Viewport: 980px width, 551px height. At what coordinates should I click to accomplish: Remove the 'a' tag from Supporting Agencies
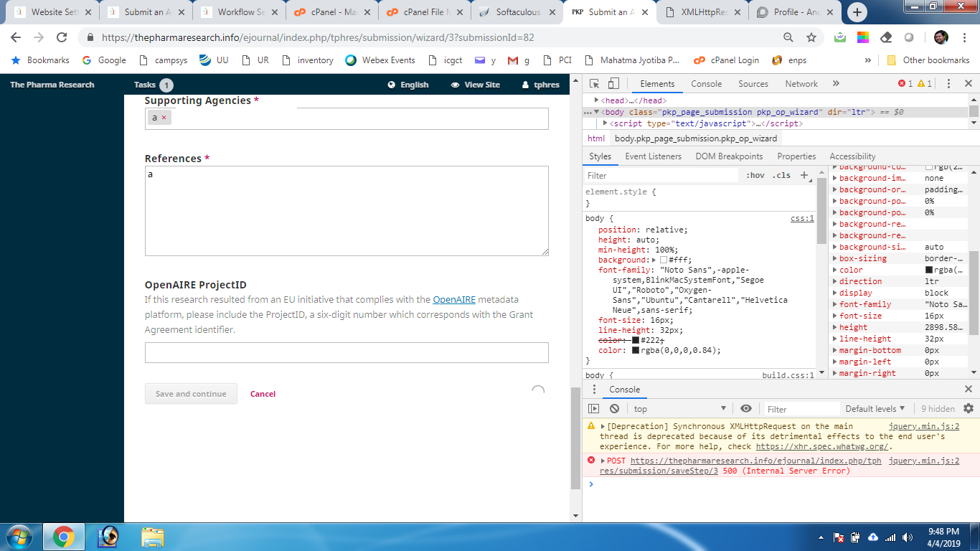click(x=164, y=117)
